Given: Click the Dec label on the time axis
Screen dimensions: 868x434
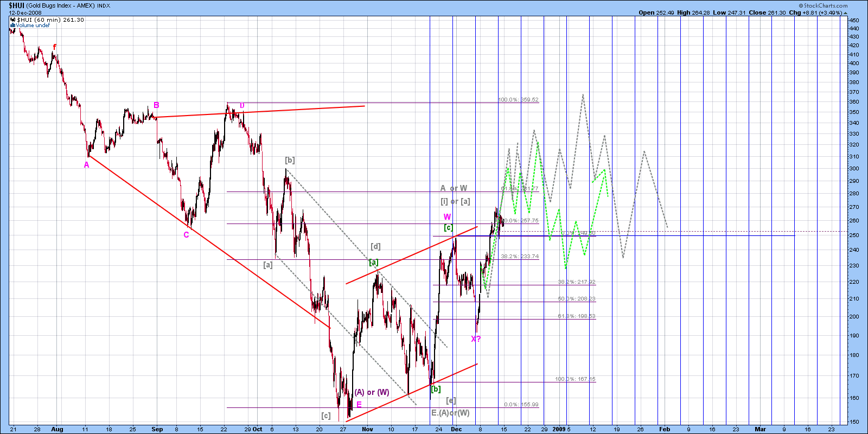Looking at the screenshot, I should [456, 429].
